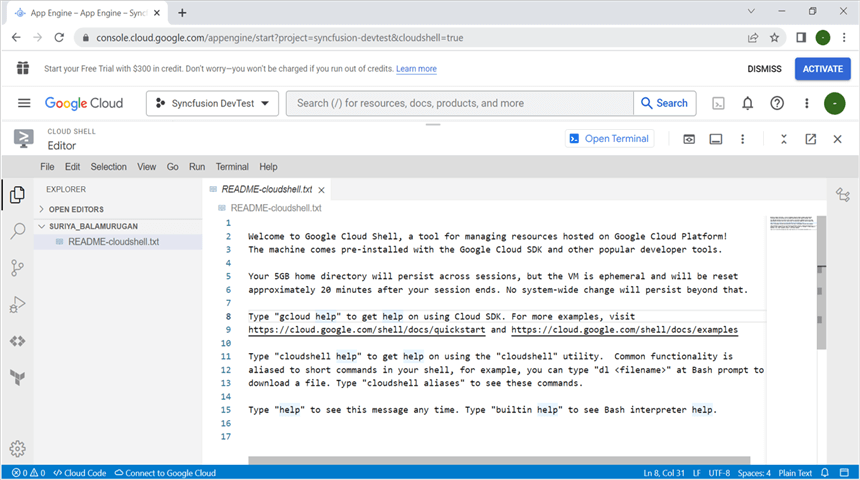Click the gift icon in free trial banner
Viewport: 860px width, 480px height.
tap(23, 68)
